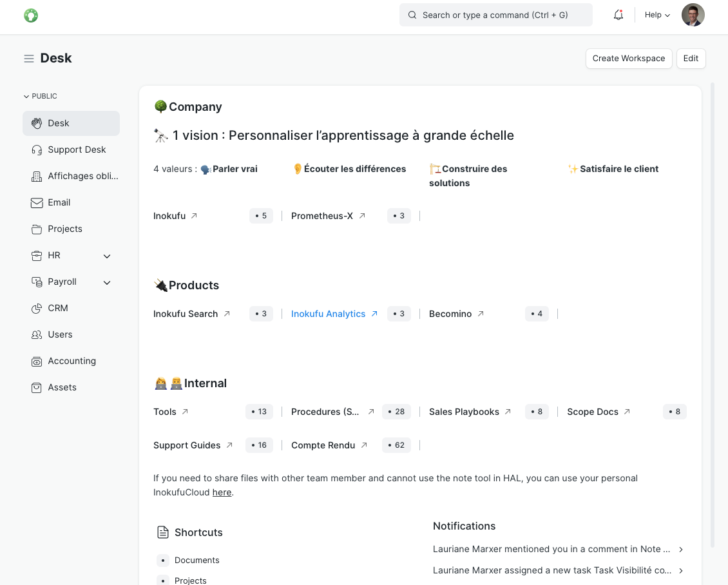Click the CRM pie chart icon

[x=37, y=308]
